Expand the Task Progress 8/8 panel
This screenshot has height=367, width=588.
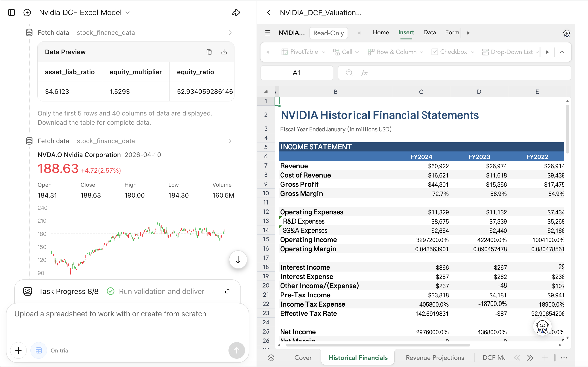(227, 291)
